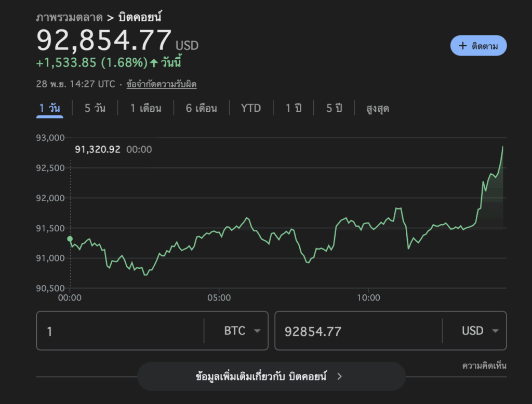Image resolution: width=532 pixels, height=404 pixels.
Task: Select the 6 เดือน range tab
Action: click(x=202, y=108)
